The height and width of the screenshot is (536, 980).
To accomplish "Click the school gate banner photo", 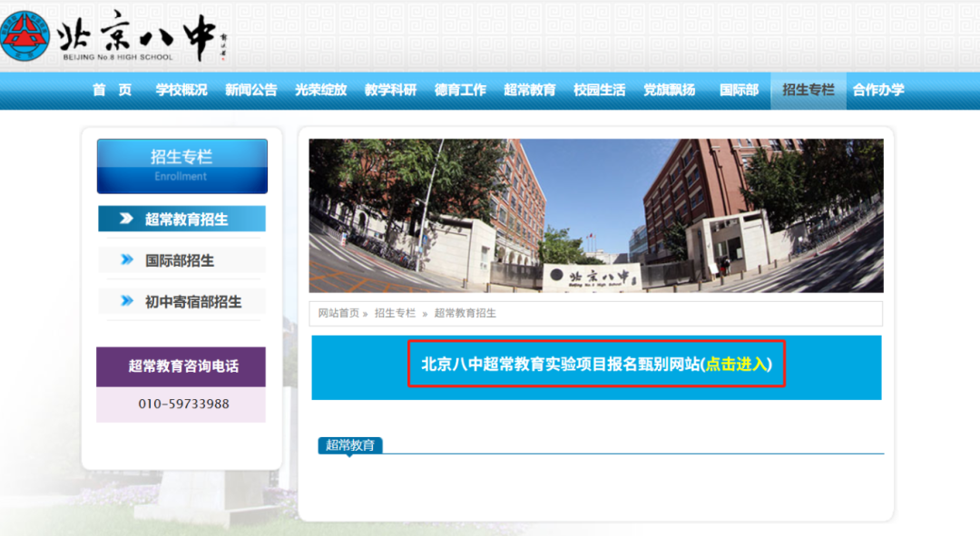I will pyautogui.click(x=596, y=216).
